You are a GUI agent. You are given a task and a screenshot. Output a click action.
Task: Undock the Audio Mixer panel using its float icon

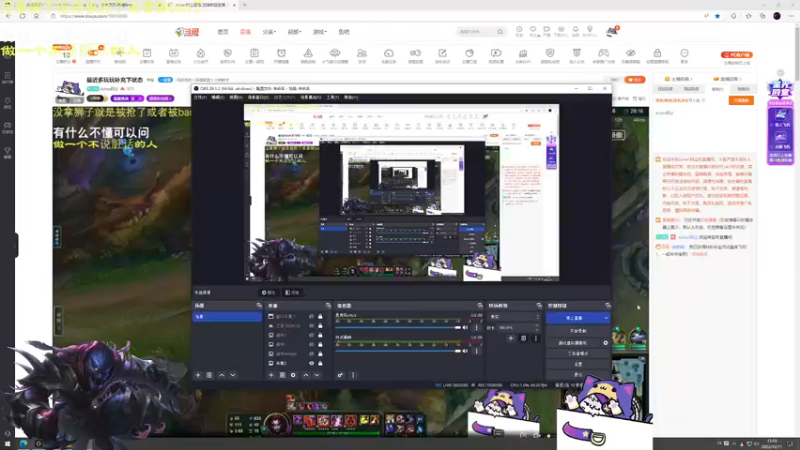tap(480, 306)
